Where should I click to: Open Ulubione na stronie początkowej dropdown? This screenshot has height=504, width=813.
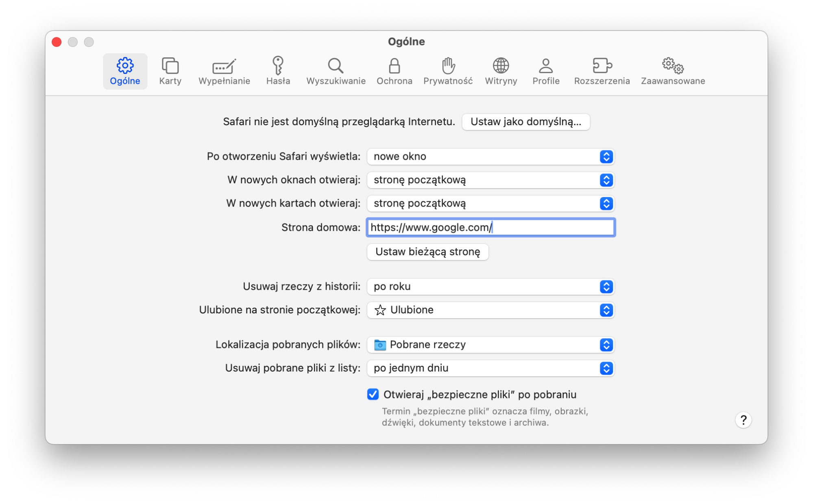(490, 310)
